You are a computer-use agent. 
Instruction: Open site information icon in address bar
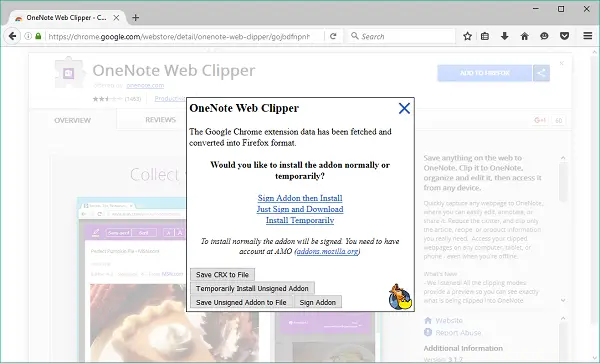(x=28, y=36)
